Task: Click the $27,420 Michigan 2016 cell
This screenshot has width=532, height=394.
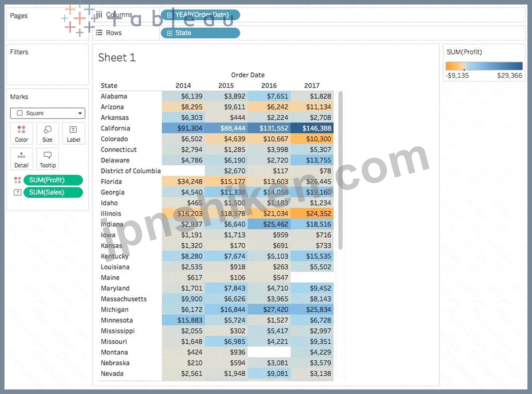Action: click(x=269, y=309)
